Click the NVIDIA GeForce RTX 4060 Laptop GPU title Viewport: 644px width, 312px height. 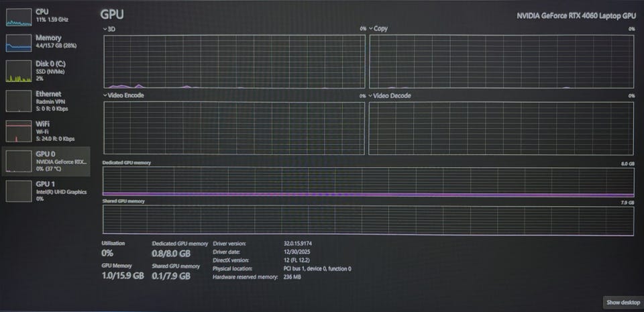[x=576, y=16]
